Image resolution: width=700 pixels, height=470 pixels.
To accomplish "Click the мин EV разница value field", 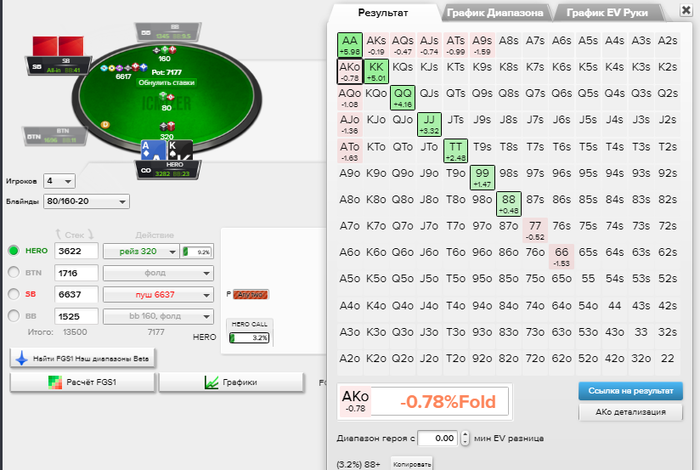I will tap(438, 438).
